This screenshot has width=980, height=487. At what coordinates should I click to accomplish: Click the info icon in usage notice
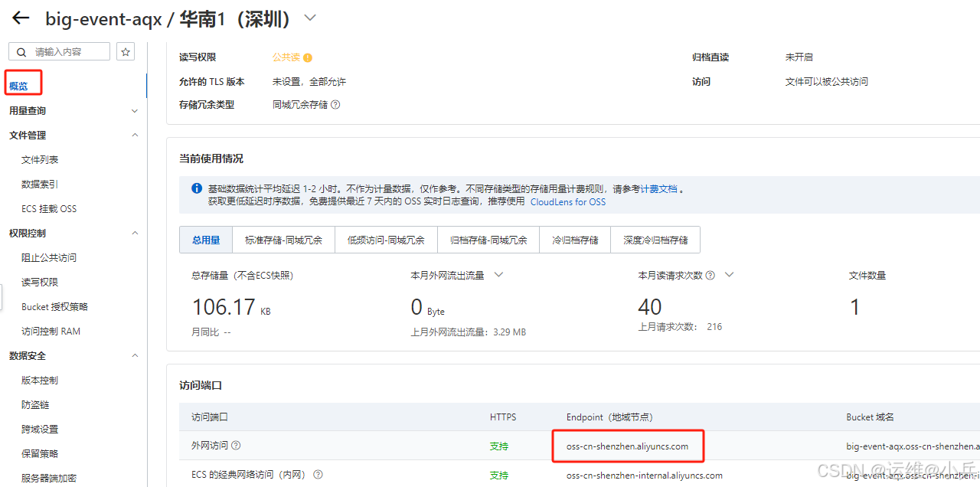196,188
